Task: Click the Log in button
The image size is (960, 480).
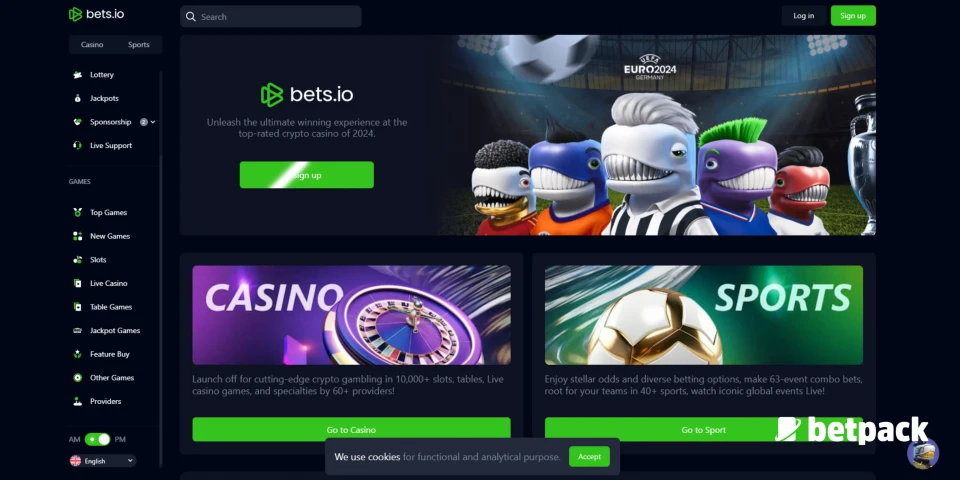Action: pos(803,16)
